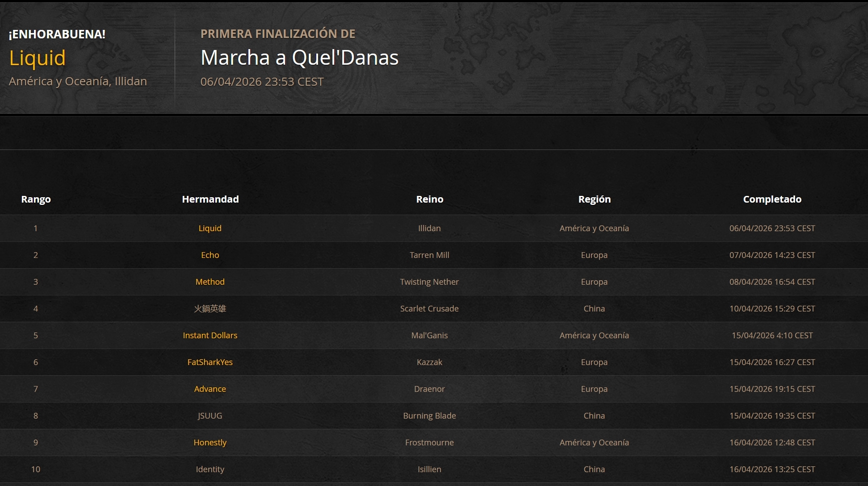Viewport: 868px width, 486px height.
Task: View the Honestly guild page
Action: [210, 443]
